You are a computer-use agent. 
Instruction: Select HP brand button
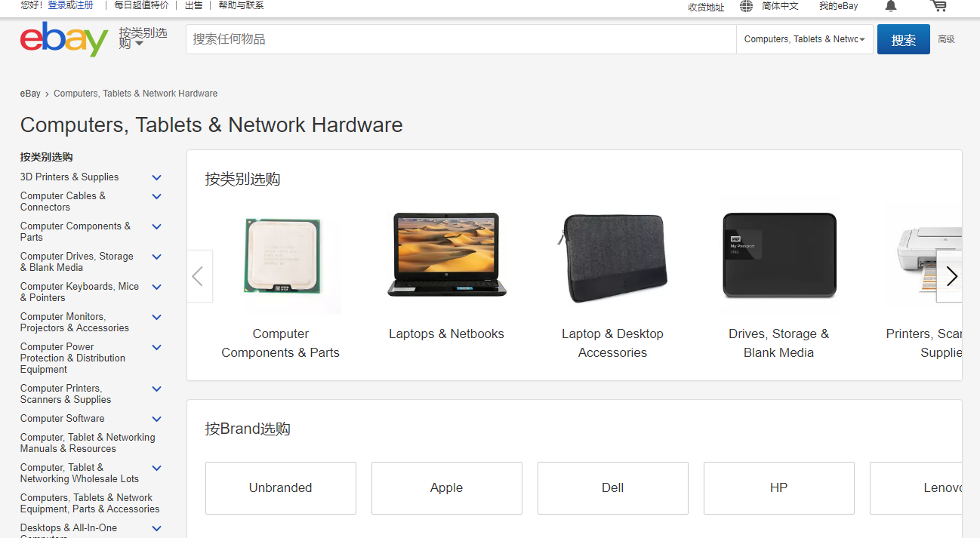[x=779, y=488]
